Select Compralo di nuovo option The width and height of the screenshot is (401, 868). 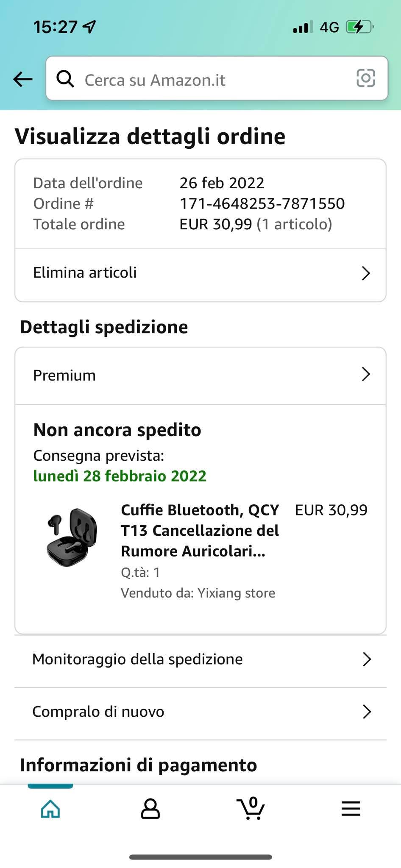coord(98,712)
